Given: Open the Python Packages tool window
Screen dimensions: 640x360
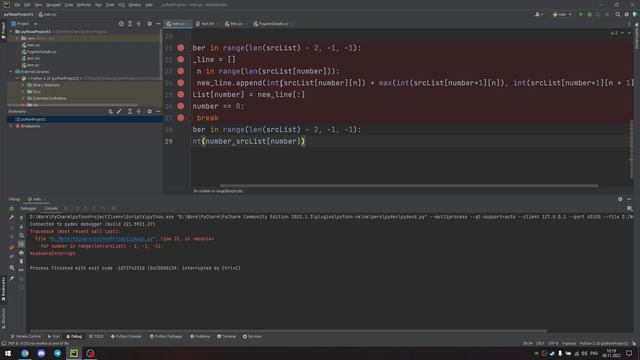Looking at the screenshot, I should coord(166,337).
